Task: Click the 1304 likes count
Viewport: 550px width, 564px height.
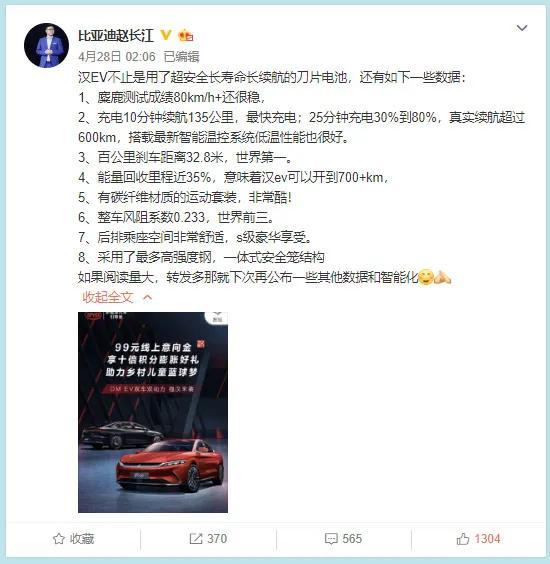Action: [487, 538]
